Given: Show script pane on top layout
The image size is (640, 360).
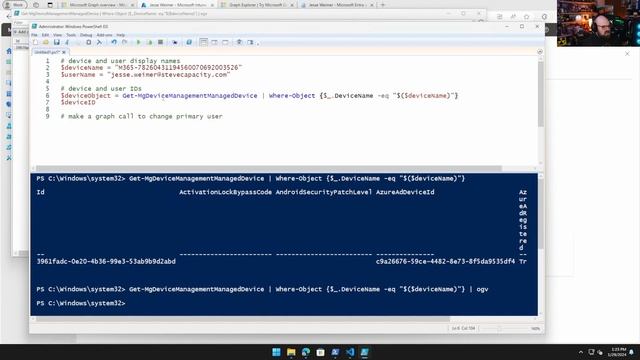Looking at the screenshot, I should point(203,42).
